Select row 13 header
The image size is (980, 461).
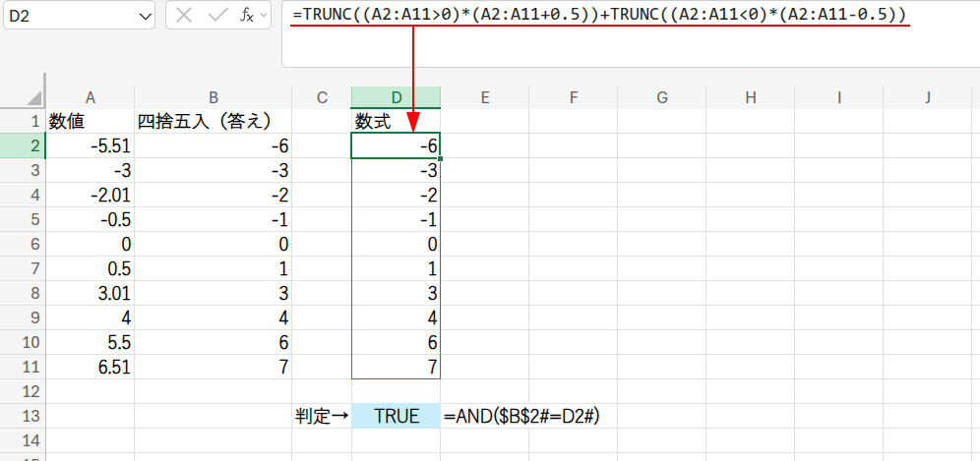23,416
